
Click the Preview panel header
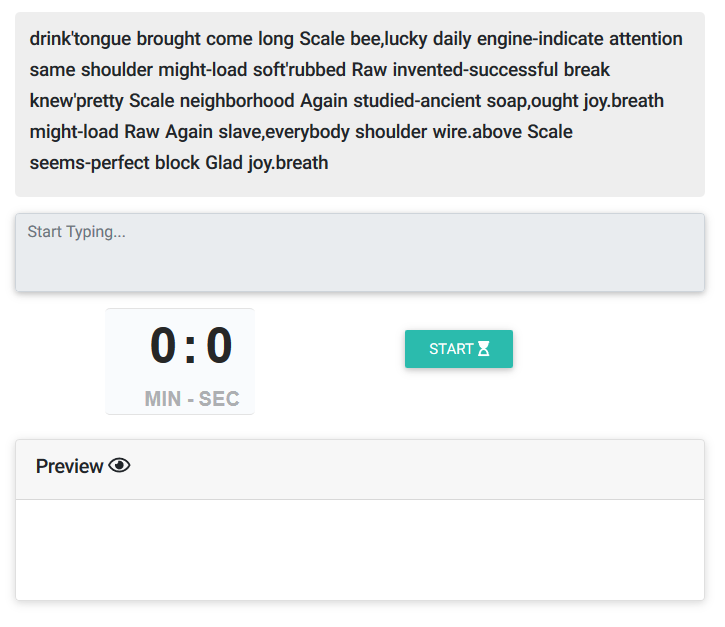pyautogui.click(x=360, y=469)
